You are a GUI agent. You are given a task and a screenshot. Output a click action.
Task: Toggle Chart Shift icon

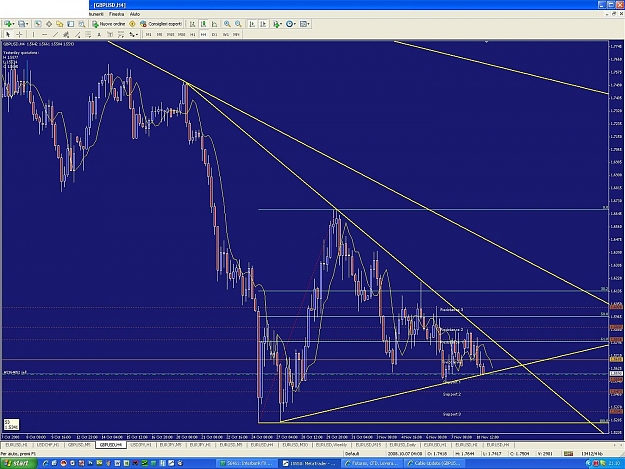pos(263,24)
